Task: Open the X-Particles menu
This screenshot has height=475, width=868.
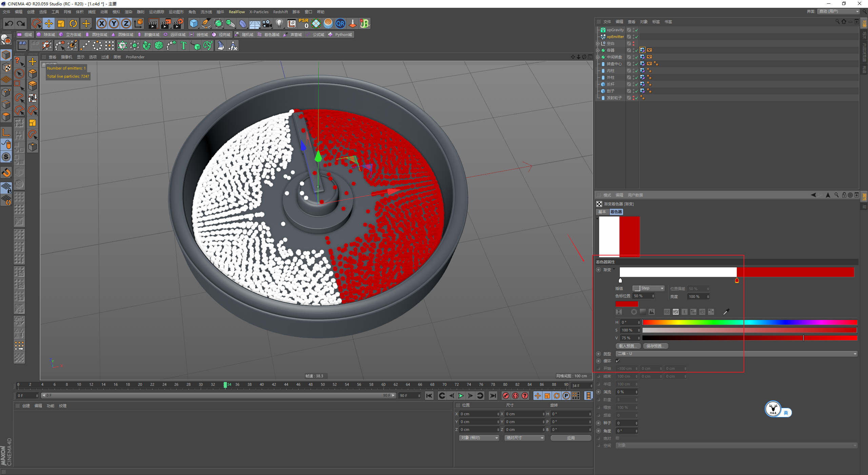Action: coord(259,12)
